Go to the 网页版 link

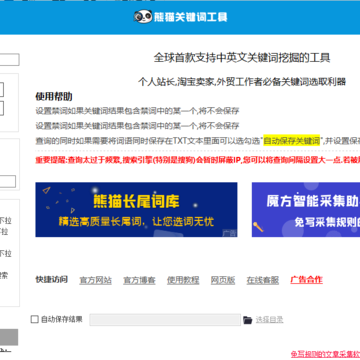pyautogui.click(x=223, y=280)
